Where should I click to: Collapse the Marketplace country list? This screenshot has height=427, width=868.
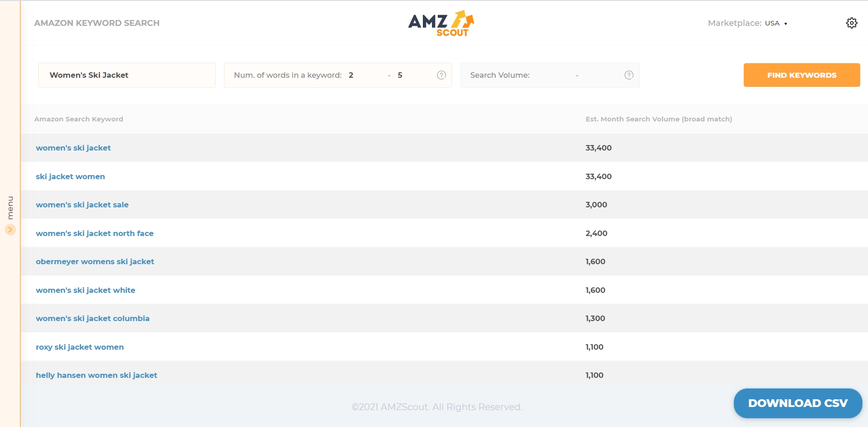click(x=786, y=23)
